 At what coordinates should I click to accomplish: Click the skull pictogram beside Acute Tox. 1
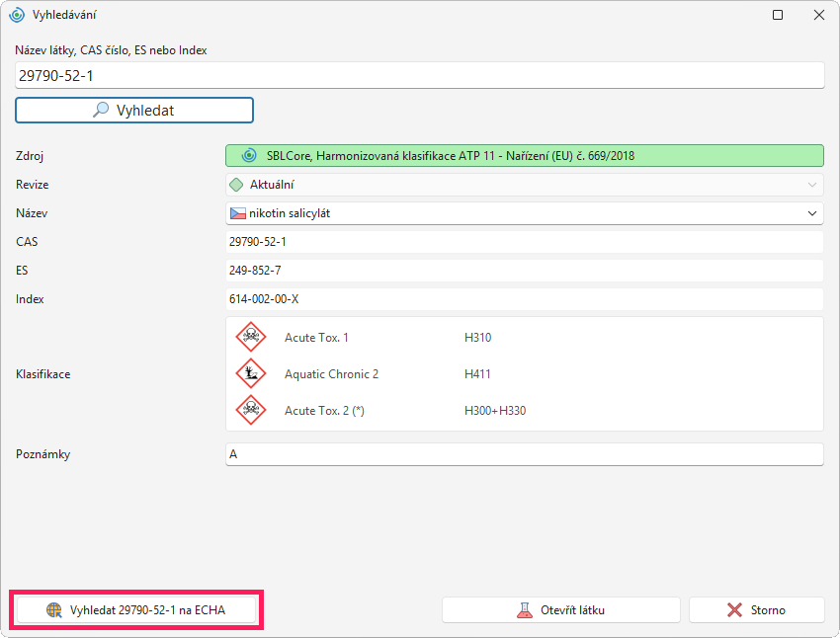251,337
